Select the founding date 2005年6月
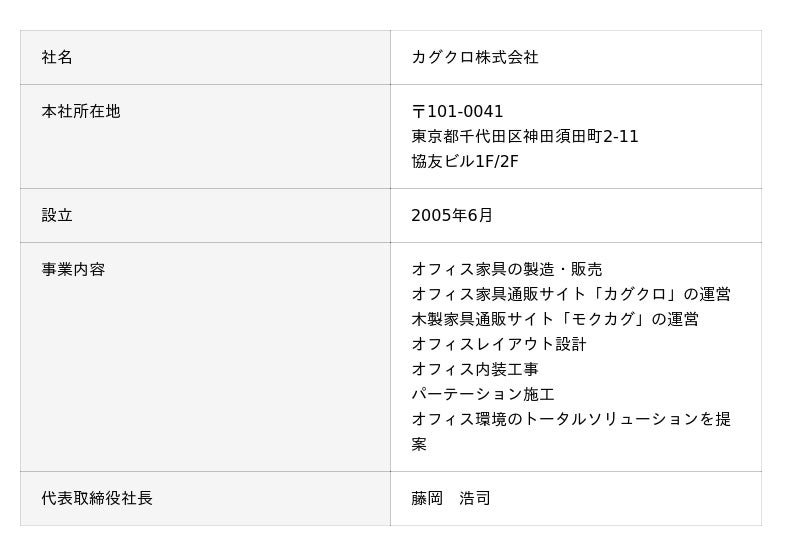The width and height of the screenshot is (800, 556). pyautogui.click(x=452, y=216)
